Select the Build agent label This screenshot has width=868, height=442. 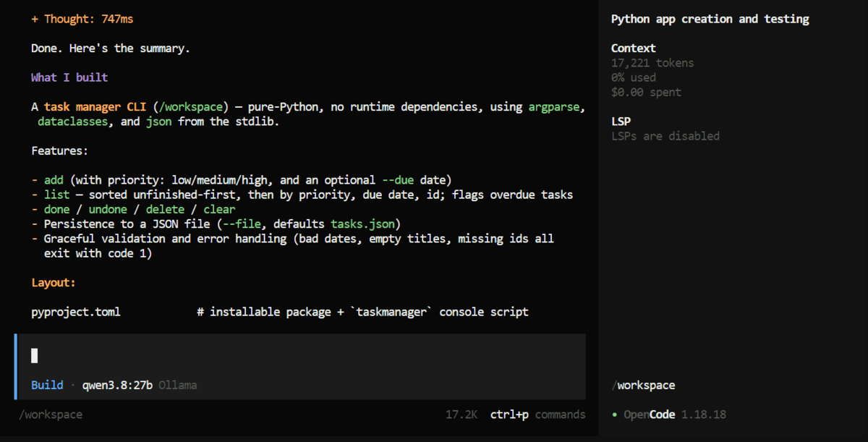(47, 385)
